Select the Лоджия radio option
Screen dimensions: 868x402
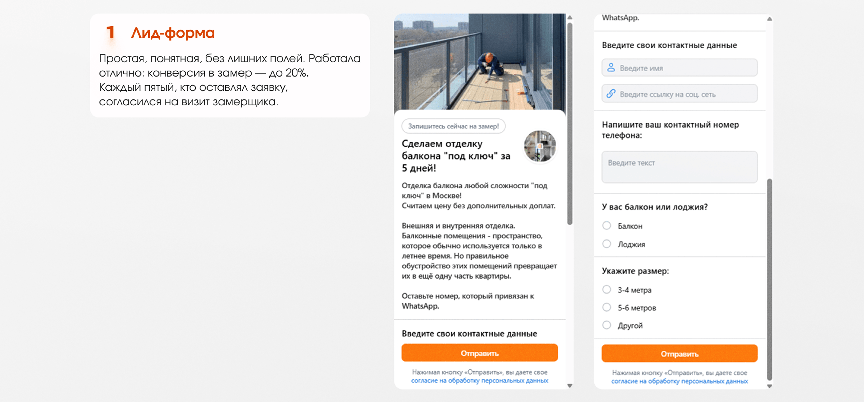click(607, 244)
